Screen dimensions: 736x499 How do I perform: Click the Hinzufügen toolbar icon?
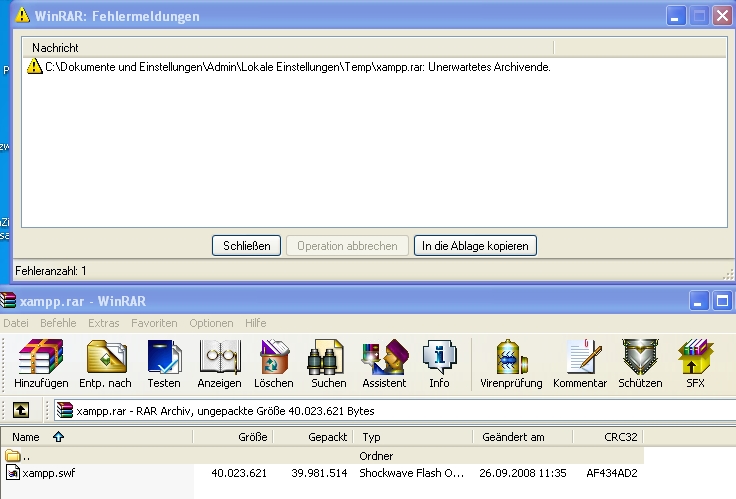(x=41, y=363)
